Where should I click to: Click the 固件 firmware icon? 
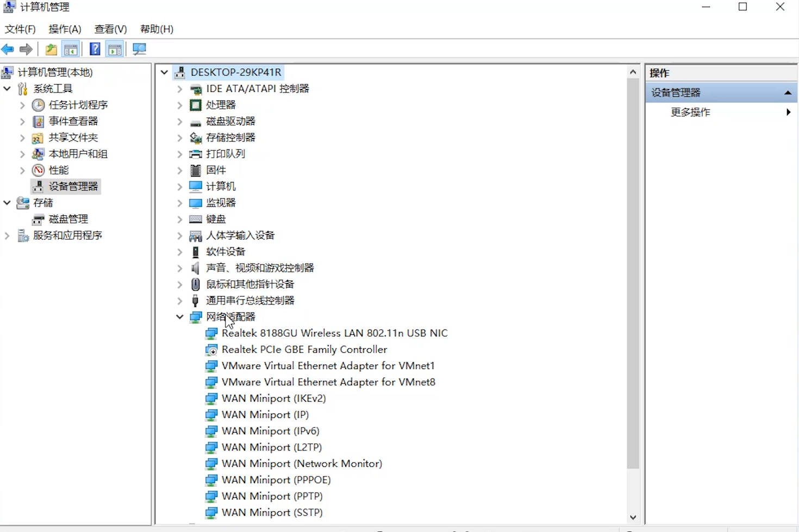pyautogui.click(x=196, y=170)
